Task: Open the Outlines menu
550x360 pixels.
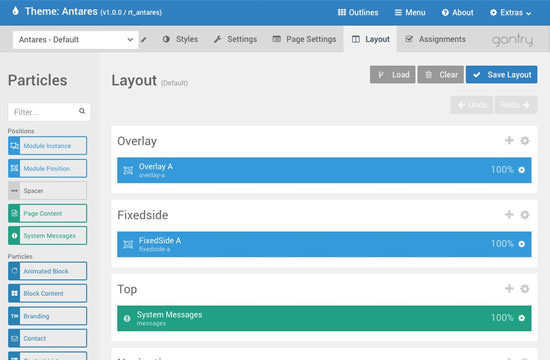Action: (358, 13)
